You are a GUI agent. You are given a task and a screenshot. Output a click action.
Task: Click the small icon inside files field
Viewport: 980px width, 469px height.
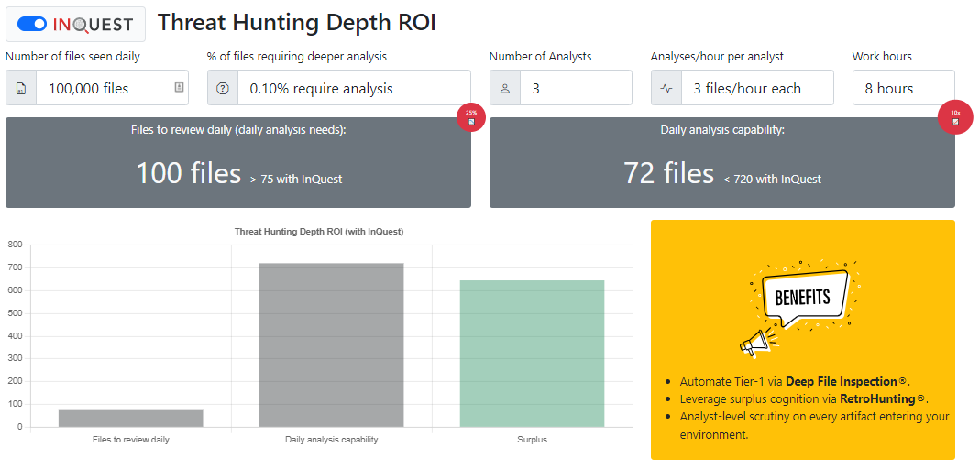click(x=179, y=87)
